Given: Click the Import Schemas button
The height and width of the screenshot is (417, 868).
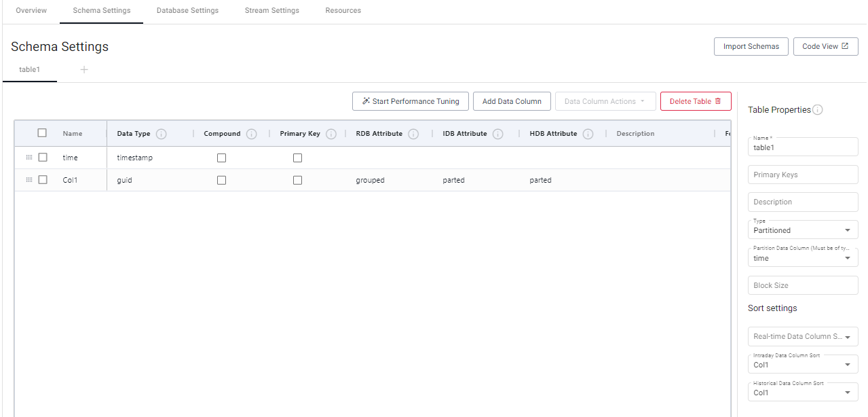Looking at the screenshot, I should (751, 46).
